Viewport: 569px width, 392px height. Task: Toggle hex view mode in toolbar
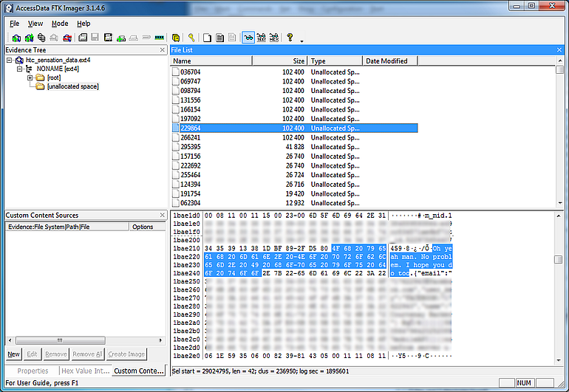[274, 37]
